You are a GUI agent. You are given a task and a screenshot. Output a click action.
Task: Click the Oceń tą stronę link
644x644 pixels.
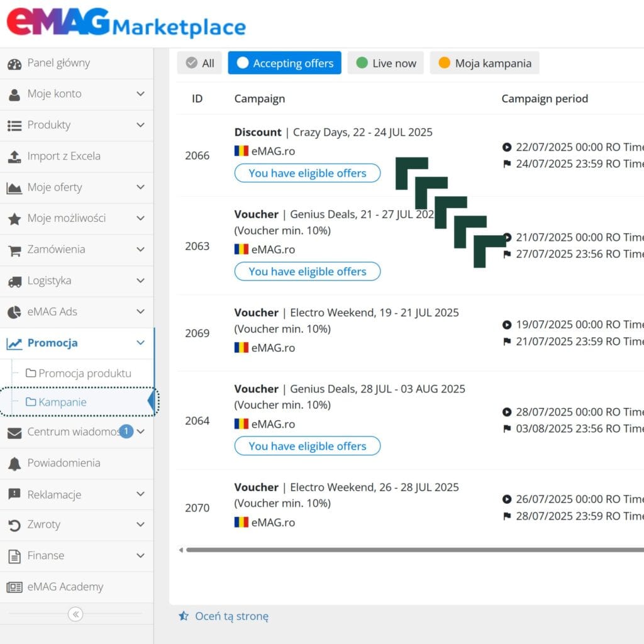click(231, 616)
